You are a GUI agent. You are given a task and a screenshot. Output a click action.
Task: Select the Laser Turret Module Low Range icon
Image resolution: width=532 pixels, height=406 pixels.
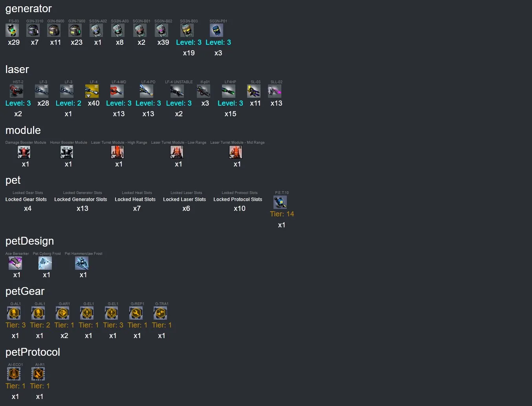click(x=177, y=152)
